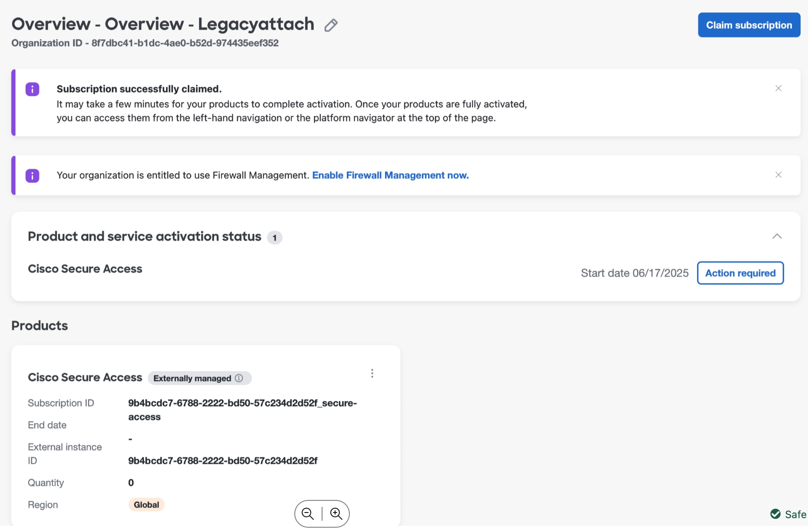Click the Action required button

click(740, 273)
